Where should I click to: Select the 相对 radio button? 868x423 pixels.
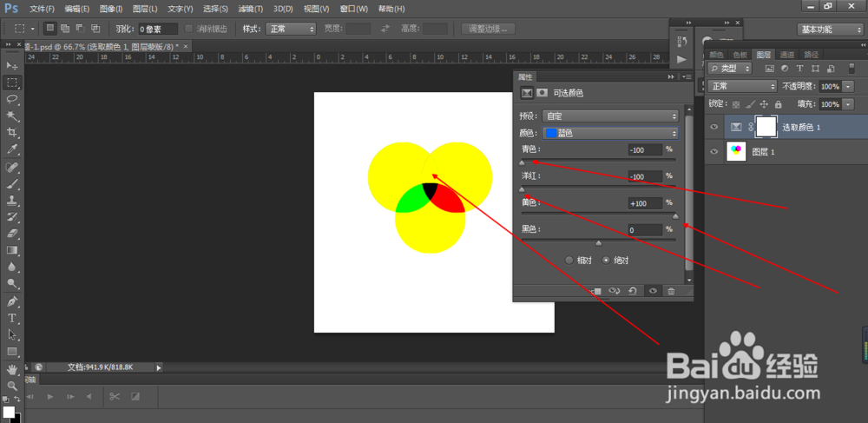tap(569, 261)
